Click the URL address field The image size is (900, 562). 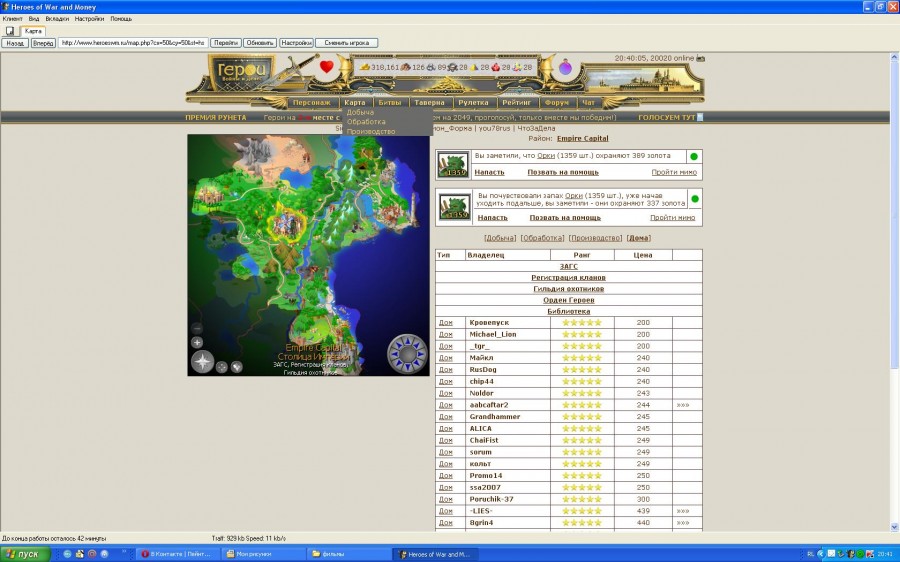133,43
